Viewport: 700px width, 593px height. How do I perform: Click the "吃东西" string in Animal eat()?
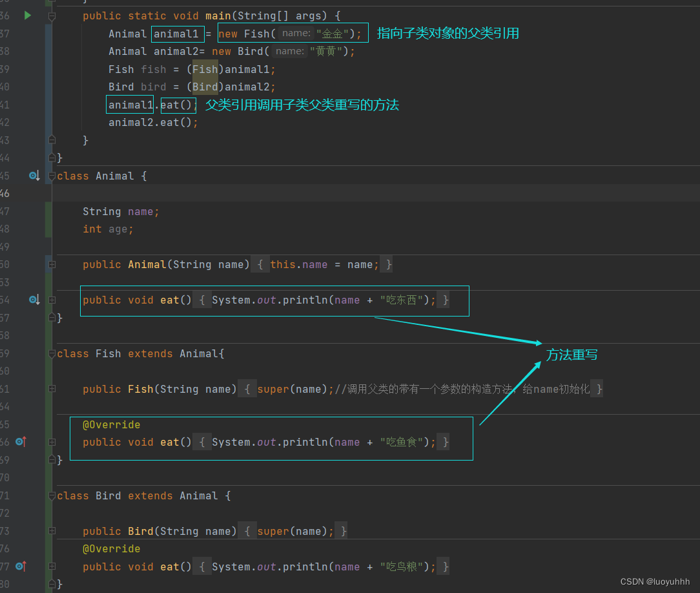[402, 300]
